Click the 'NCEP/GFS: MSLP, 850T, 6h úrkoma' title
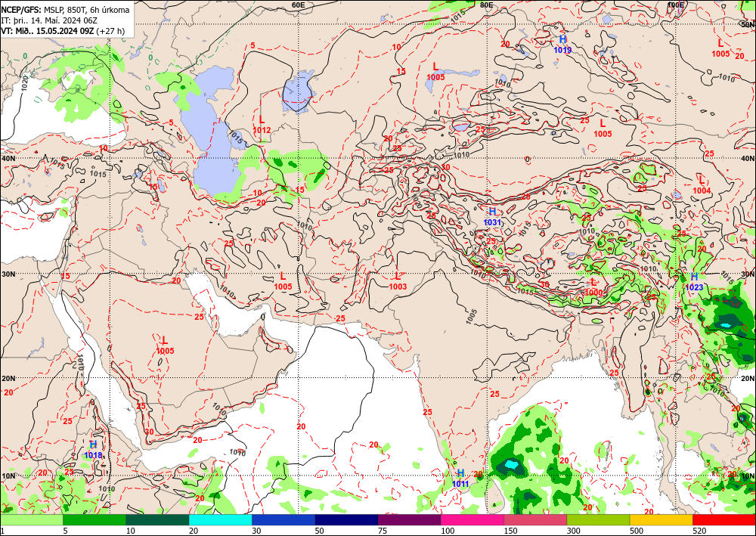This screenshot has height=536, width=756. coord(66,9)
